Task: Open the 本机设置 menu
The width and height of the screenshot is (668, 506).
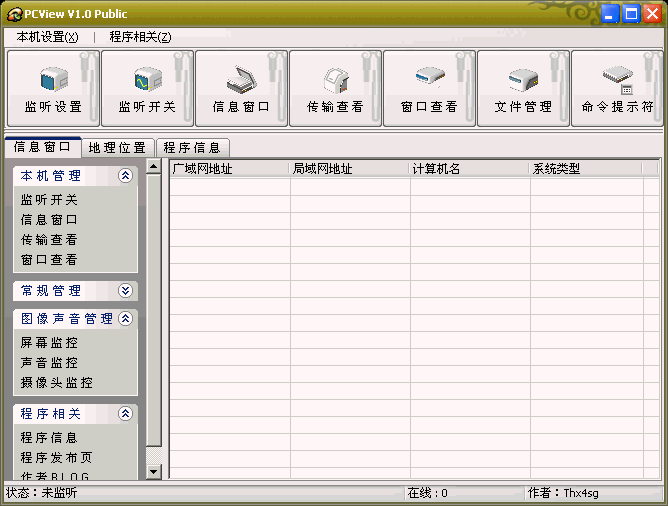Action: pos(47,37)
